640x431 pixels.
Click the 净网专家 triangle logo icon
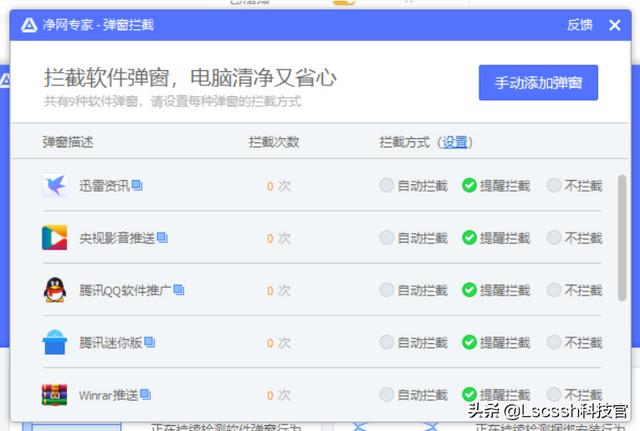click(29, 25)
